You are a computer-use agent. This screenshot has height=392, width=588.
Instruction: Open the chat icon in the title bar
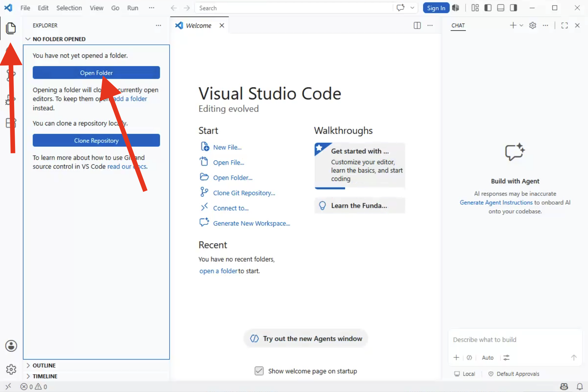pyautogui.click(x=400, y=8)
